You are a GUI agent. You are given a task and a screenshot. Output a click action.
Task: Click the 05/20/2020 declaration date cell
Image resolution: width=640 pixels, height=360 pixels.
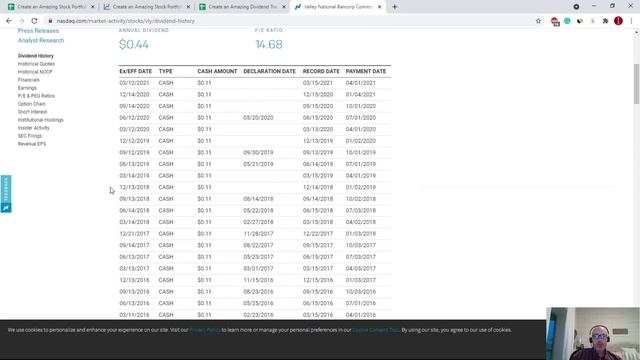coord(258,118)
